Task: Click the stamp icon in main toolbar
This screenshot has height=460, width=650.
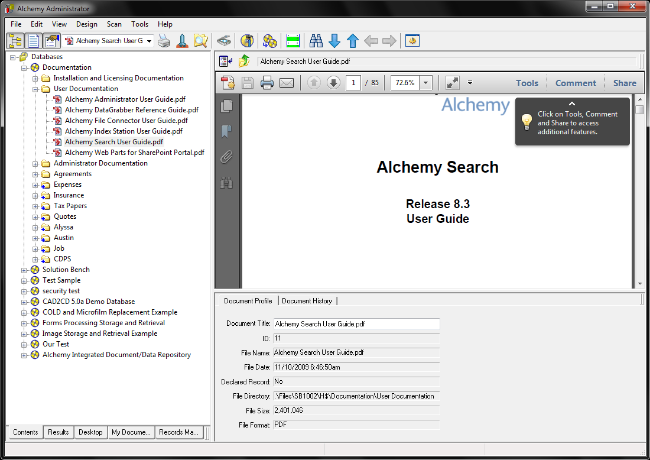Action: [182, 41]
